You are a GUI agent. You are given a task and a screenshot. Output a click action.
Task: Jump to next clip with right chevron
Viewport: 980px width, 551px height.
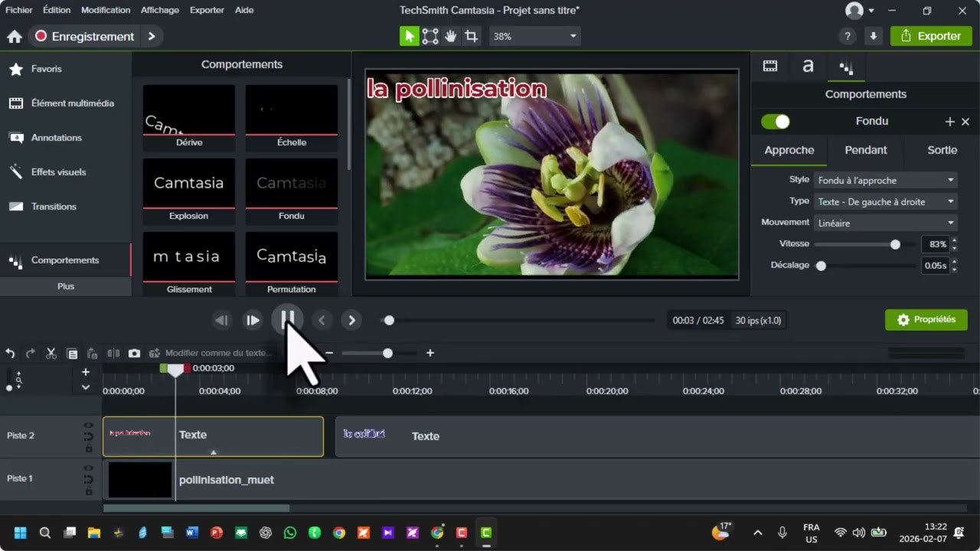pos(351,321)
